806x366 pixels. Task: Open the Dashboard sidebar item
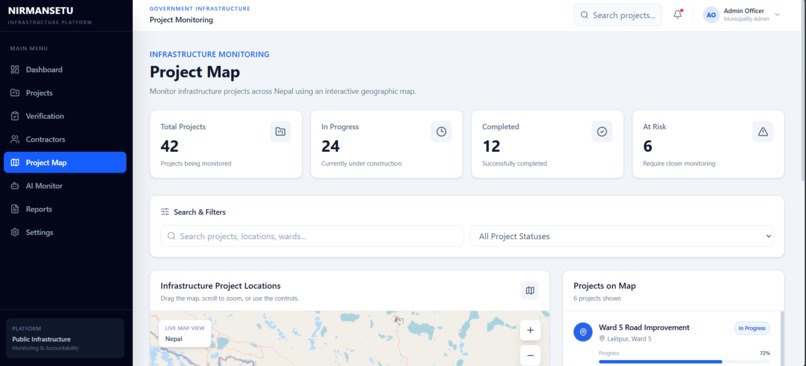click(65, 69)
